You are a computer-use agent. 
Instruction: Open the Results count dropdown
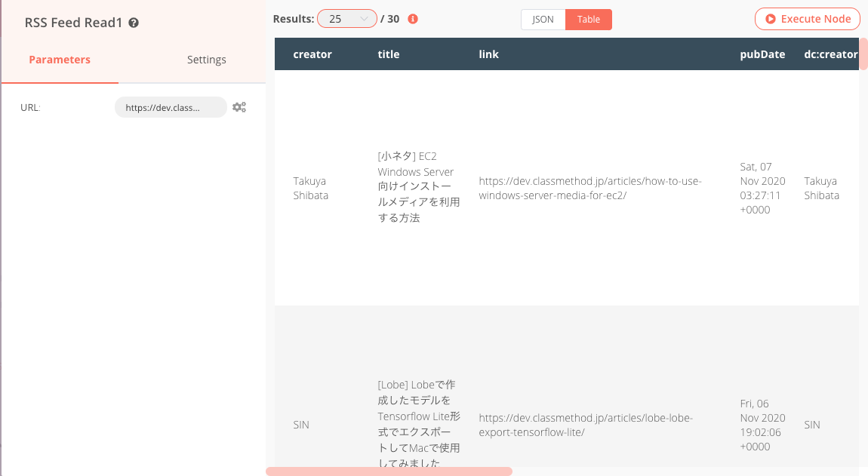(x=347, y=19)
